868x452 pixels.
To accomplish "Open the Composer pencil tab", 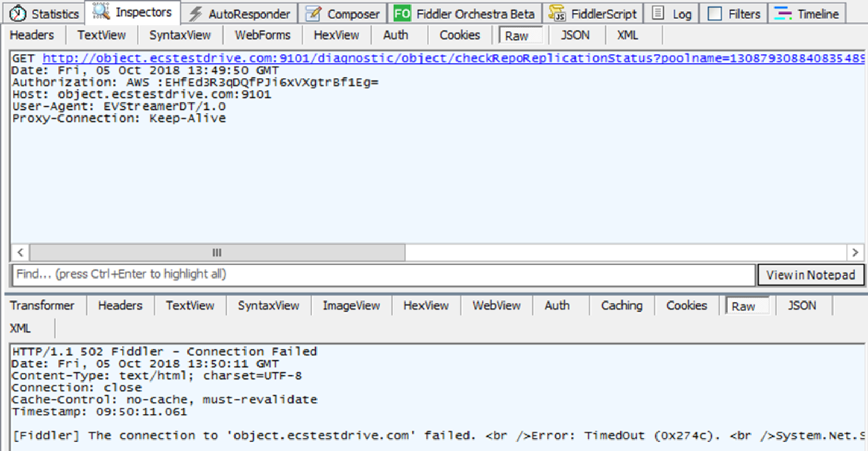I will pos(343,14).
